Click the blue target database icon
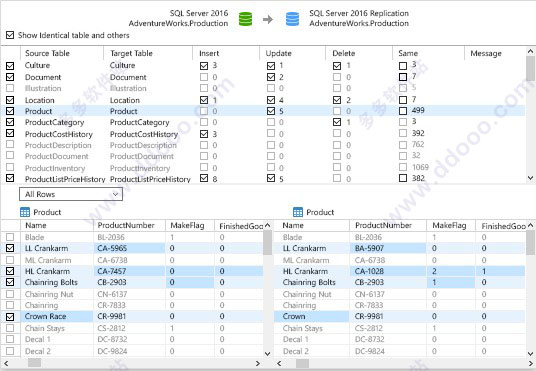 [292, 19]
